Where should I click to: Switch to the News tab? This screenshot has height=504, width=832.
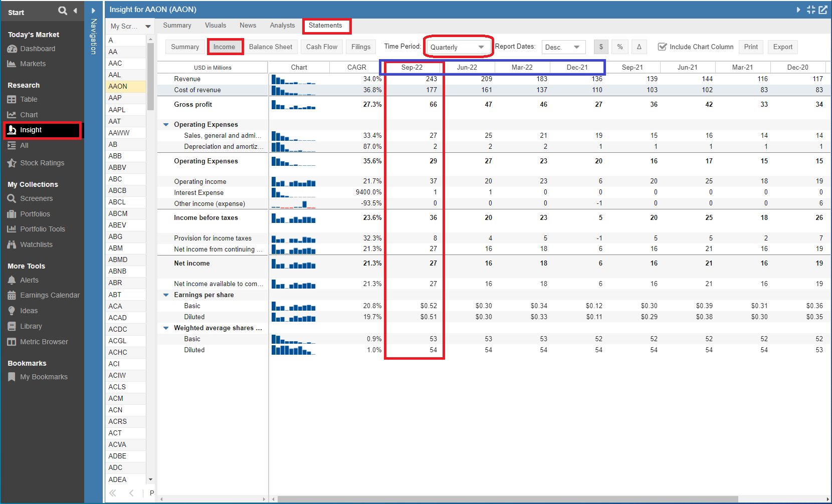coord(248,26)
